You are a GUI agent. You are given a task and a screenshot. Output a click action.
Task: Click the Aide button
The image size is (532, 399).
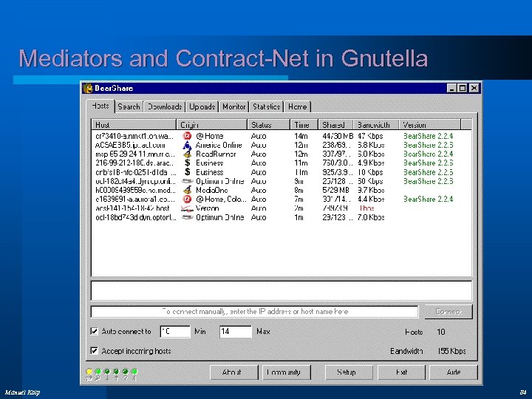pyautogui.click(x=454, y=372)
